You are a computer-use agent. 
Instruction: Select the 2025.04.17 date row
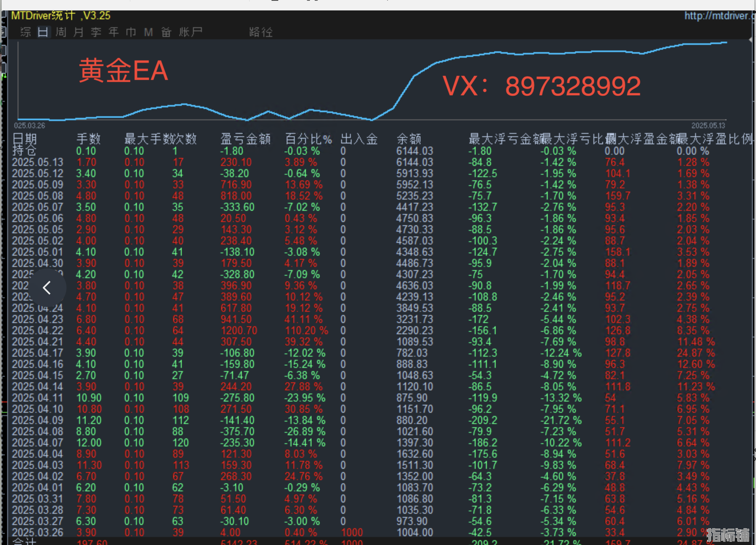point(38,353)
